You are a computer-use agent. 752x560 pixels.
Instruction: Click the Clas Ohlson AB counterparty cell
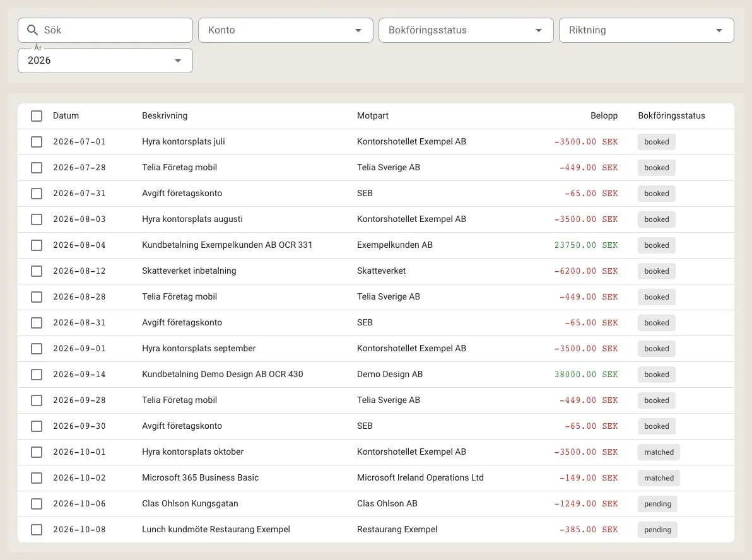tap(387, 503)
